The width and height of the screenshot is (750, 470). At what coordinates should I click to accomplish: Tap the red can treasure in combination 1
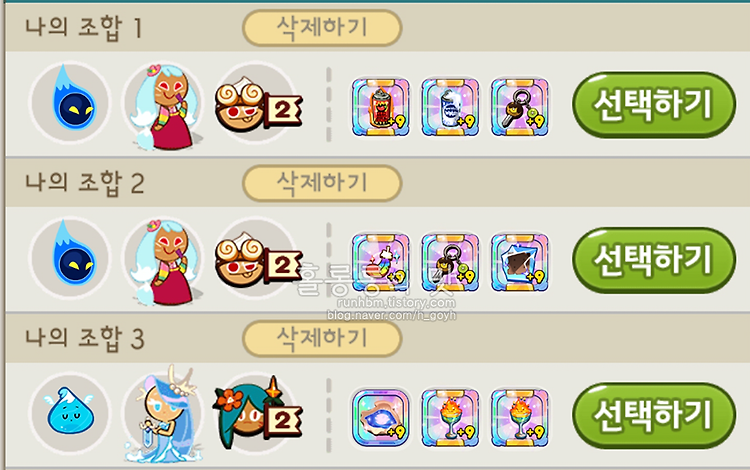click(381, 108)
